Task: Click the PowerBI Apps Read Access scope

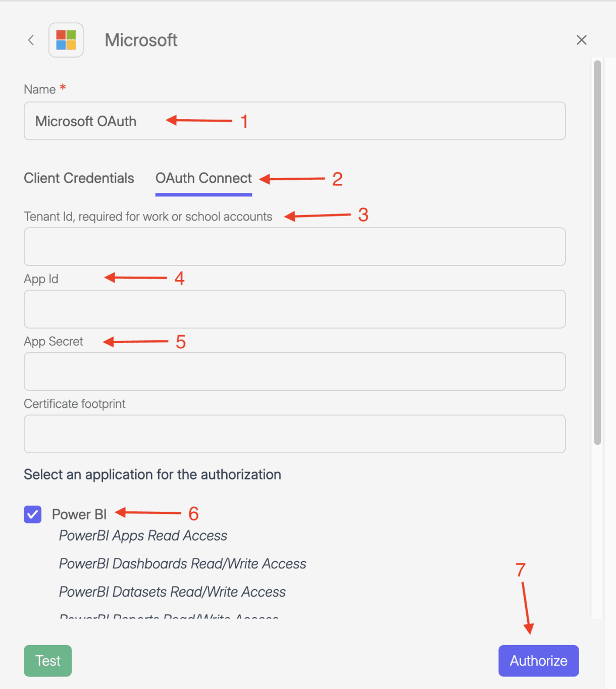Action: (143, 536)
